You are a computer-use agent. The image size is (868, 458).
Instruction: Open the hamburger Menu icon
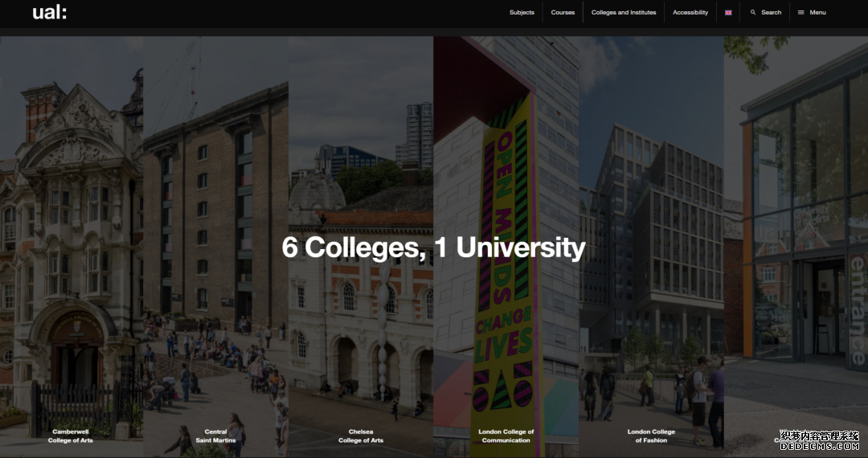tap(800, 12)
